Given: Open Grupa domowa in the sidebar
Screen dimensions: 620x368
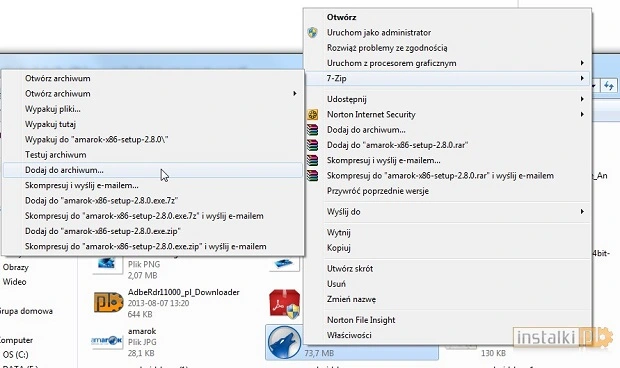Looking at the screenshot, I should 26,311.
